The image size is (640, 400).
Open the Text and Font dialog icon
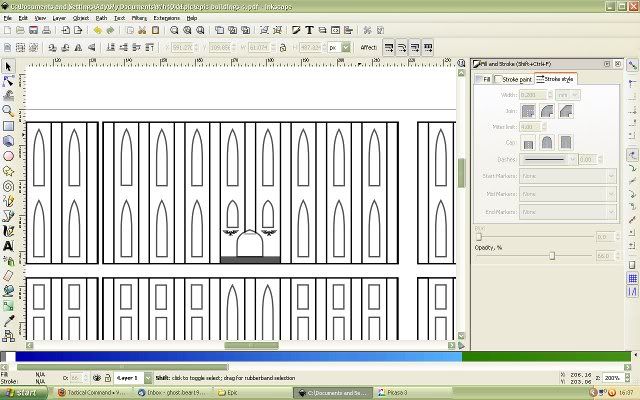click(x=309, y=30)
